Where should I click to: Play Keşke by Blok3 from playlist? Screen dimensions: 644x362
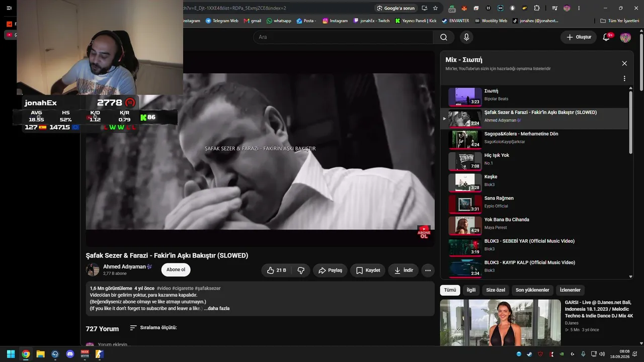(x=534, y=183)
